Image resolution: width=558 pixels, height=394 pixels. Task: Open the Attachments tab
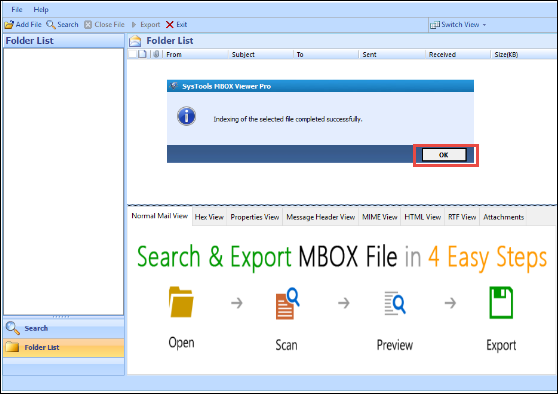point(503,217)
